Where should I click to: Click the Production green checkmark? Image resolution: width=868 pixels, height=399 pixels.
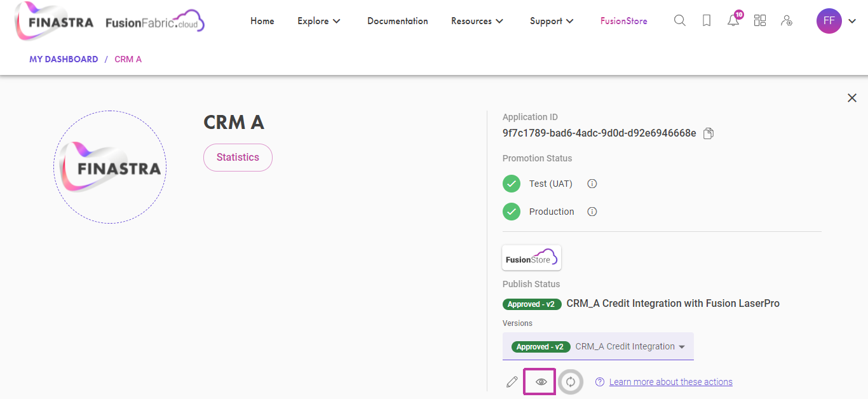tap(512, 212)
